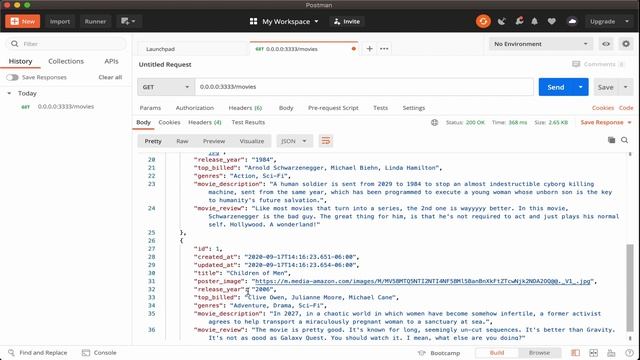Click the Comments icon

(576, 64)
